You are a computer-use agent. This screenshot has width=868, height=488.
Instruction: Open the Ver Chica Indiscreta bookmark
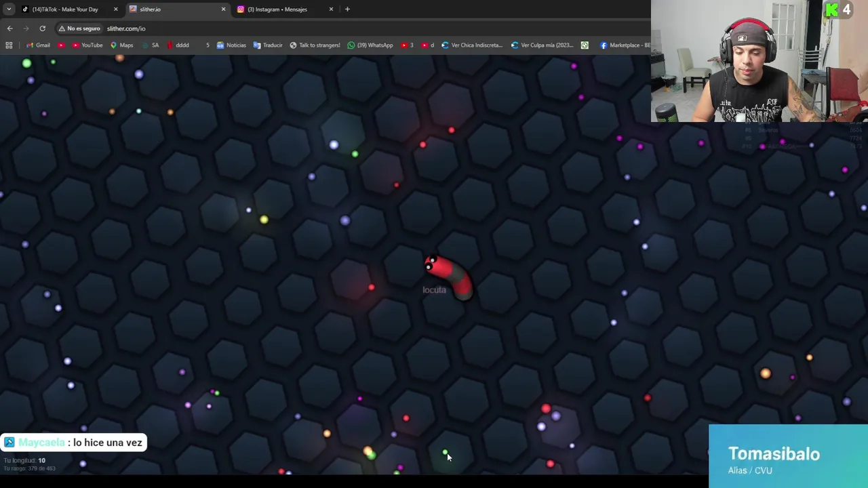(x=471, y=45)
